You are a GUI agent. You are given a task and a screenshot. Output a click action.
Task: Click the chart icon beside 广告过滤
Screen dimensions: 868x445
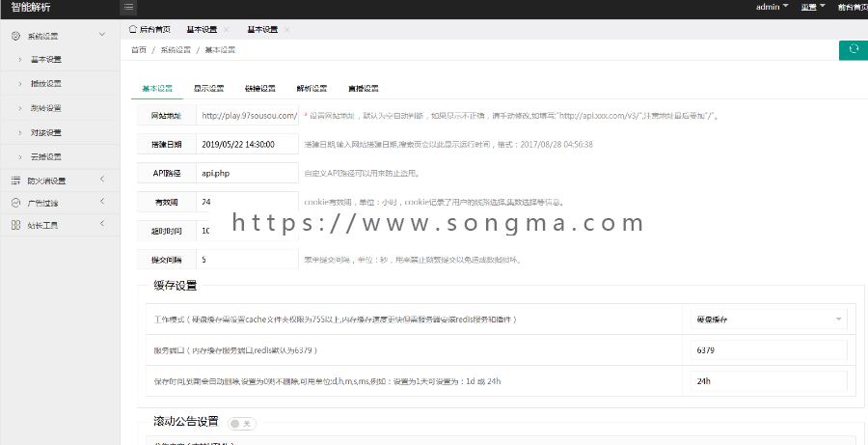click(16, 203)
